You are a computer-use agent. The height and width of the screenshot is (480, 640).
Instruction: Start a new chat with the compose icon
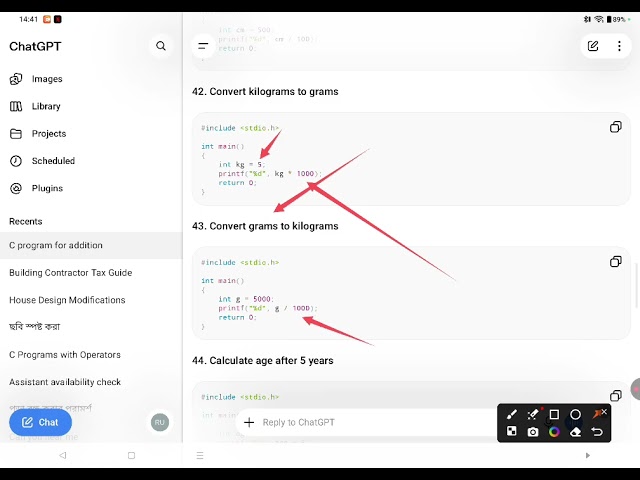click(x=593, y=46)
